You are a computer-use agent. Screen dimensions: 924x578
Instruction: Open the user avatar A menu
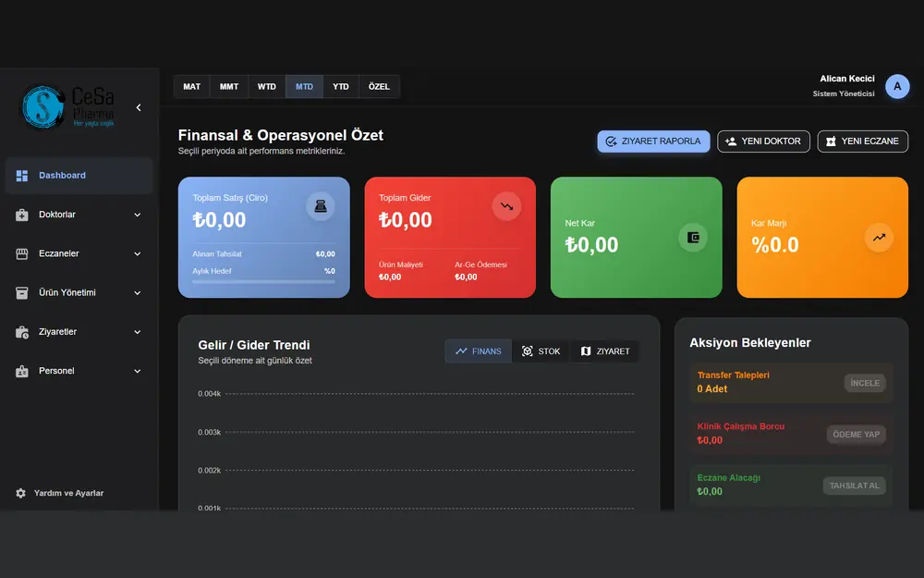tap(897, 87)
